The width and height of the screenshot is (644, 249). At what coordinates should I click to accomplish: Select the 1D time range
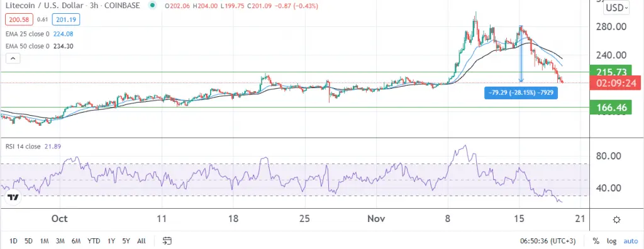click(13, 241)
